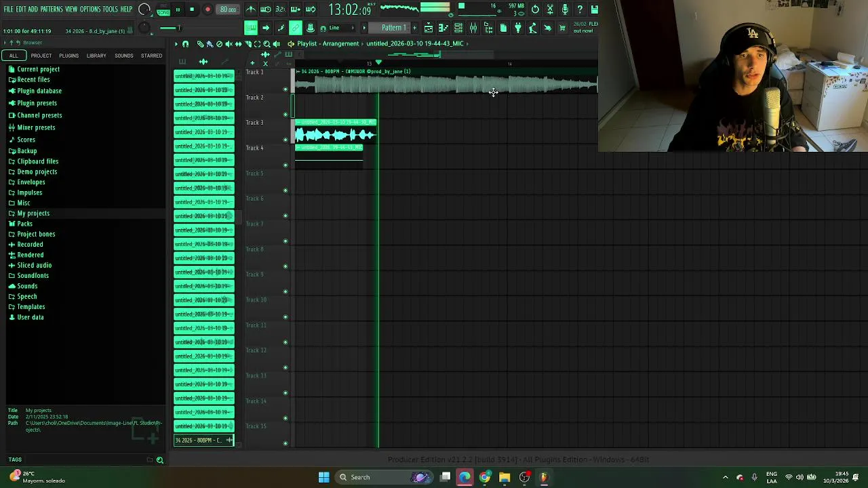Toggle Pattern/Song mode switch
This screenshot has width=868, height=488.
(x=163, y=9)
